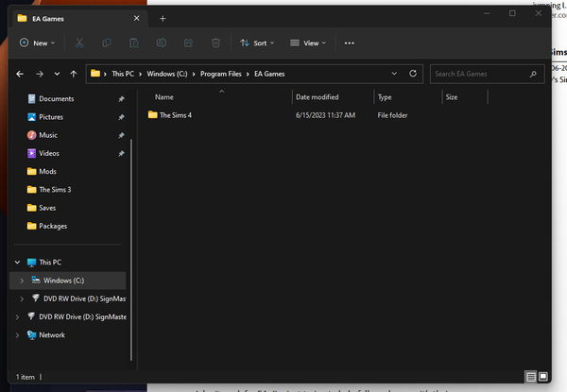This screenshot has width=567, height=392.
Task: Open the See more ellipsis menu
Action: tap(350, 43)
